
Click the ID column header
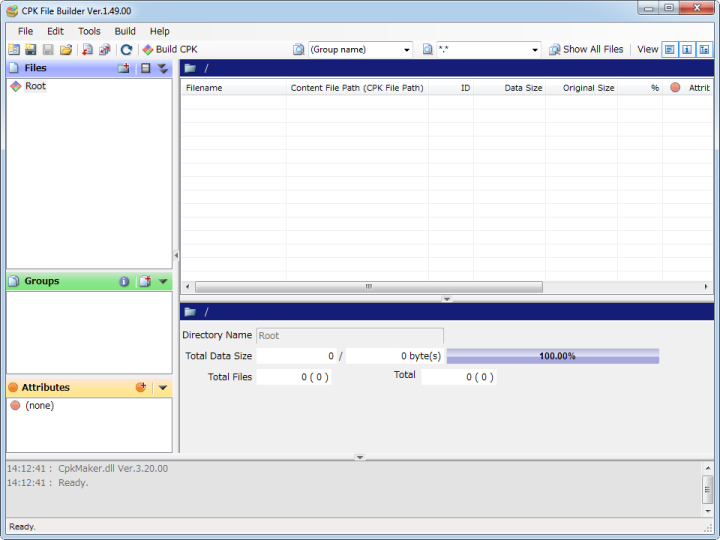click(x=451, y=88)
